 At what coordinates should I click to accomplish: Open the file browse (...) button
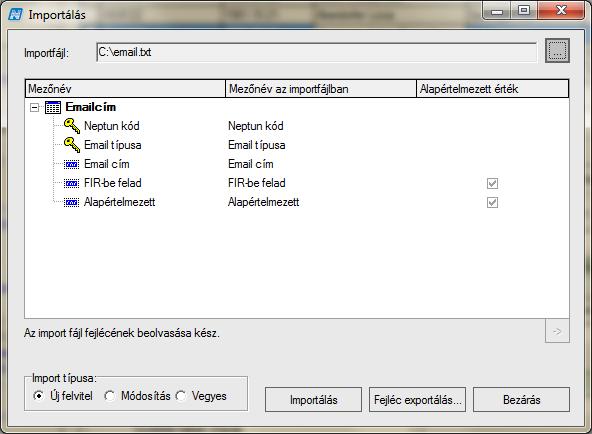[x=557, y=51]
